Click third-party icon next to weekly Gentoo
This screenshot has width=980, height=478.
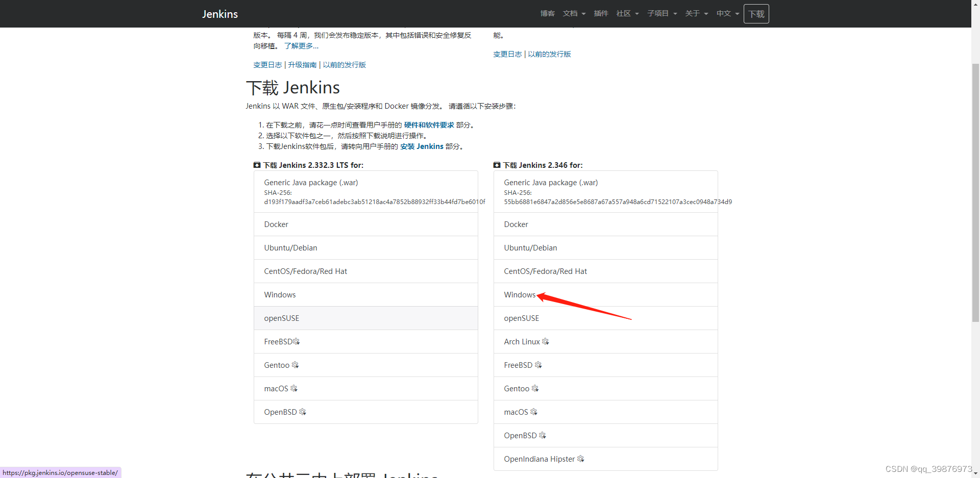(535, 388)
